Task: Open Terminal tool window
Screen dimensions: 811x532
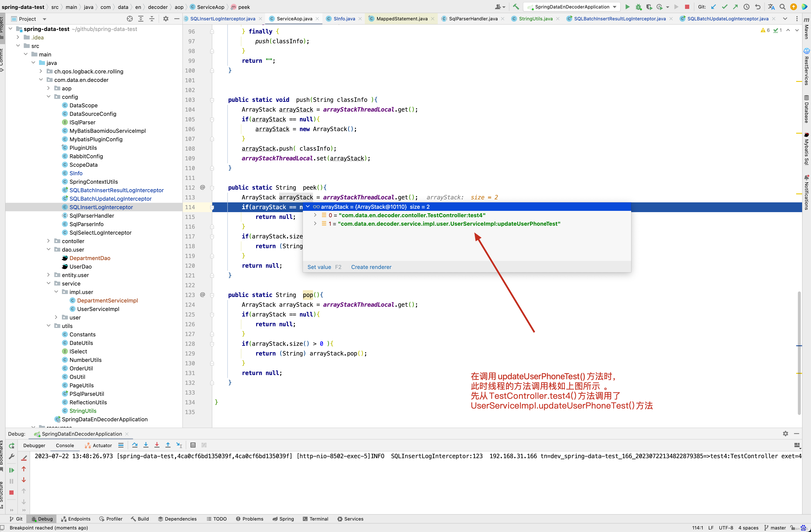Action: click(x=315, y=519)
